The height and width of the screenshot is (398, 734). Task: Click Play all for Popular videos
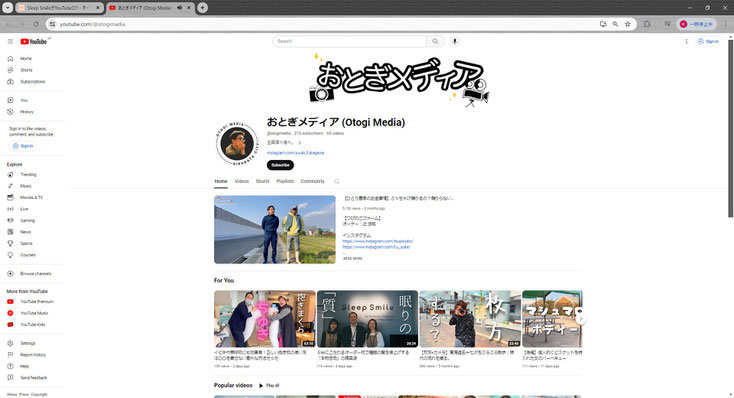[x=269, y=386]
